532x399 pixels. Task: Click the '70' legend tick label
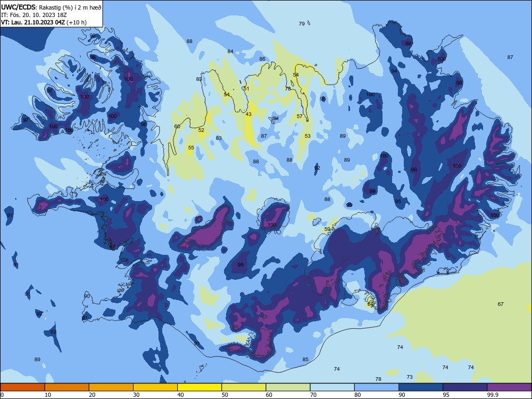tap(313, 395)
